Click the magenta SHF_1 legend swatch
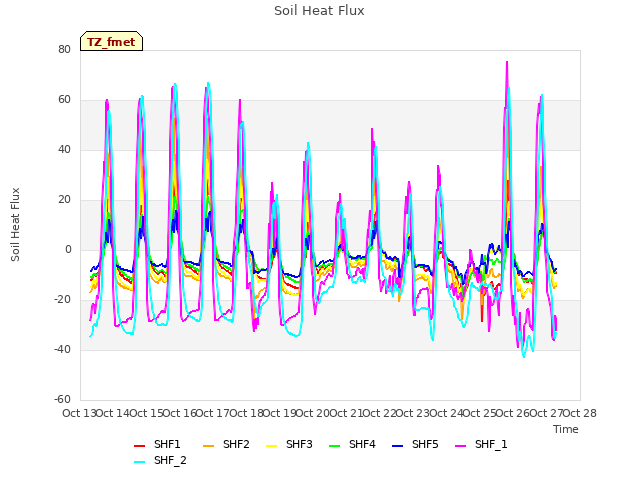The width and height of the screenshot is (640, 480). (460, 446)
